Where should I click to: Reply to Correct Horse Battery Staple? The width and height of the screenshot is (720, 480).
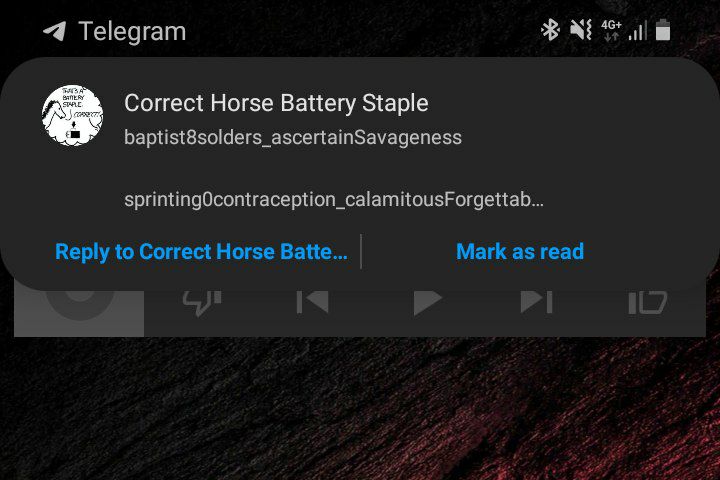point(201,252)
